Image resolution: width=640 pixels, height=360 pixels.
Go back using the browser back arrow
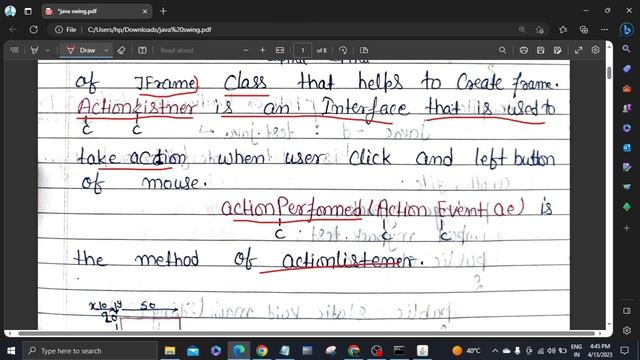click(13, 29)
